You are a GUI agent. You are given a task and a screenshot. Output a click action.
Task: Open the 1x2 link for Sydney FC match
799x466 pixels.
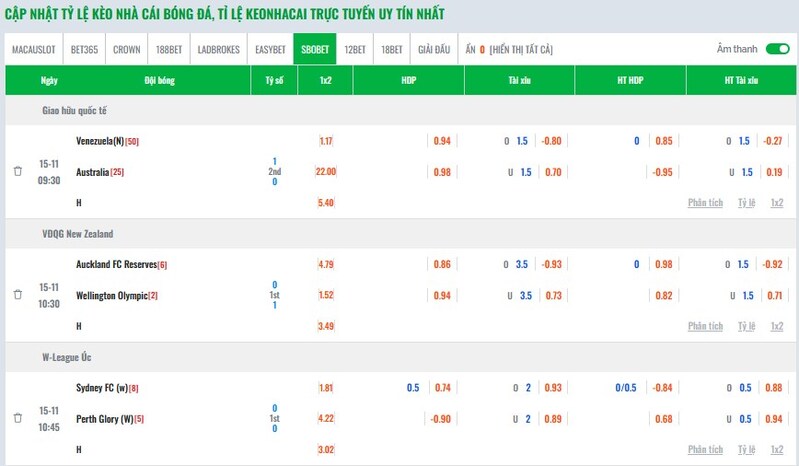pyautogui.click(x=777, y=449)
